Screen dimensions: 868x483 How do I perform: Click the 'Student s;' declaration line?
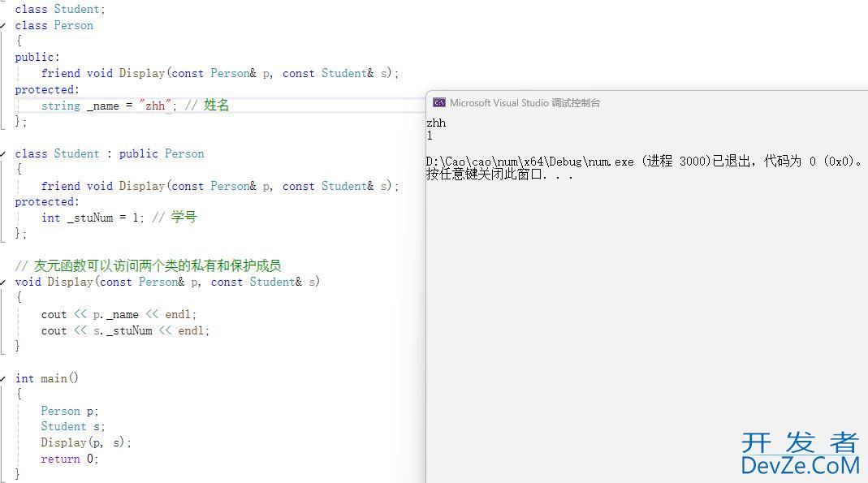point(73,426)
